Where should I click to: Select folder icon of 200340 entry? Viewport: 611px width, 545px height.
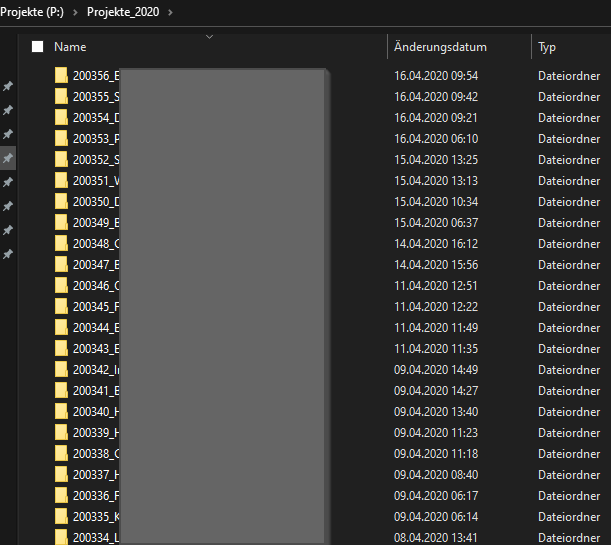pos(61,411)
